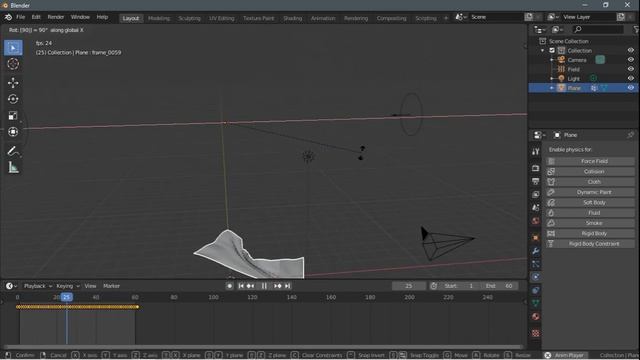Open the Material properties tab
This screenshot has height=360, width=640.
536,317
